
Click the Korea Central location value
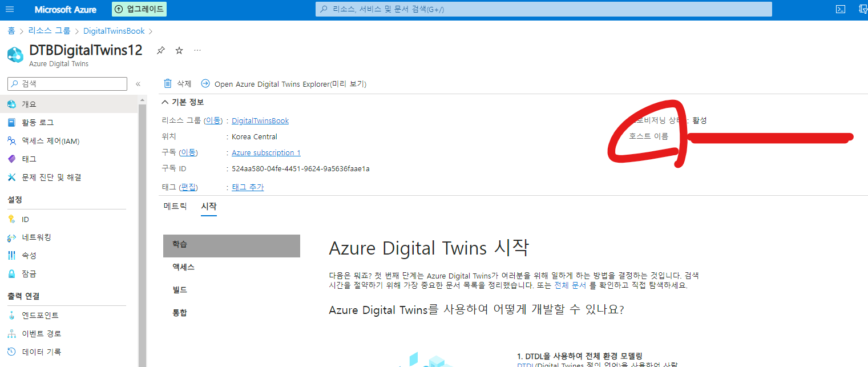[255, 136]
